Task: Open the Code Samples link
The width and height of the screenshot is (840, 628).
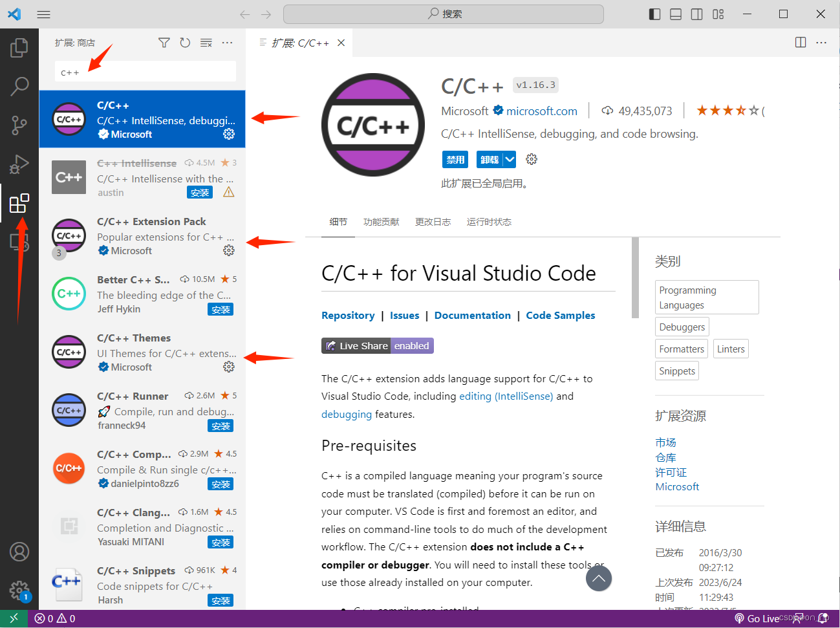Action: (561, 315)
